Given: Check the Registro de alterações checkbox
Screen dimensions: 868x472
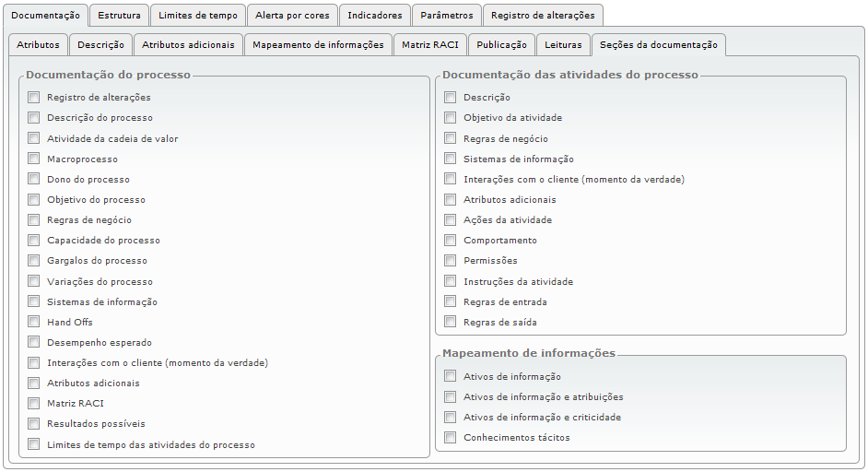Looking at the screenshot, I should [34, 98].
